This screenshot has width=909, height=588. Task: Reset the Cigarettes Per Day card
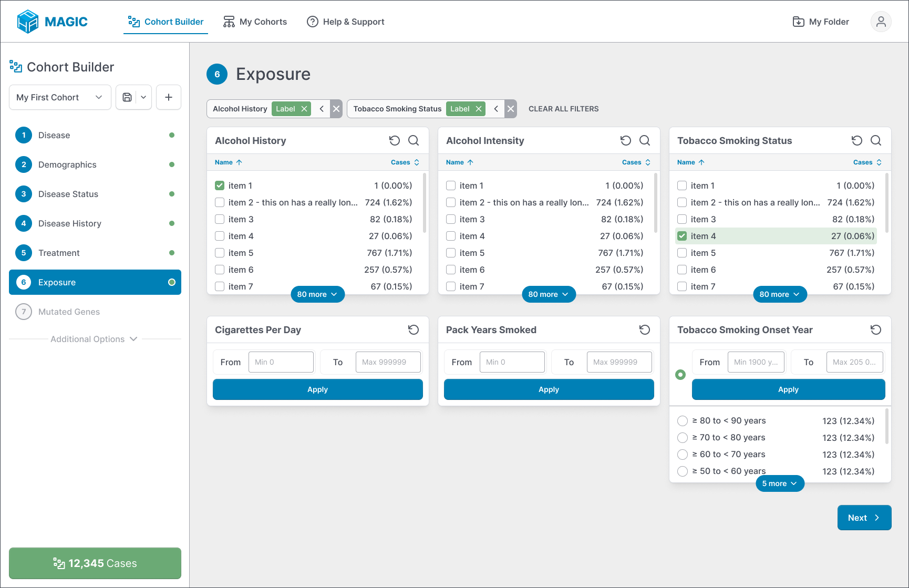(x=414, y=329)
